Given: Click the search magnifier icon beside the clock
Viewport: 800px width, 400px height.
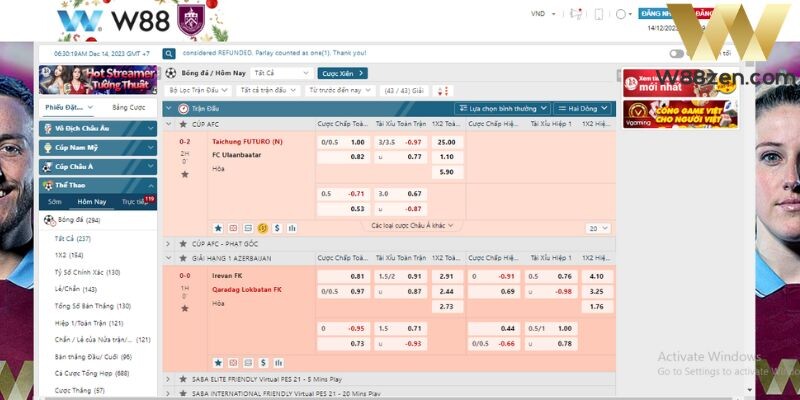Looking at the screenshot, I should pos(169,53).
